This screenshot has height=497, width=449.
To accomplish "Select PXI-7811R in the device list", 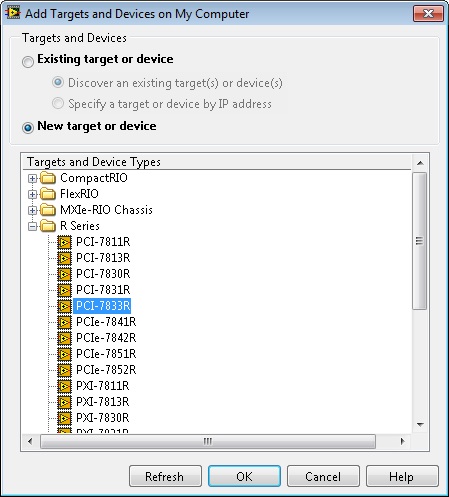I will 102,386.
